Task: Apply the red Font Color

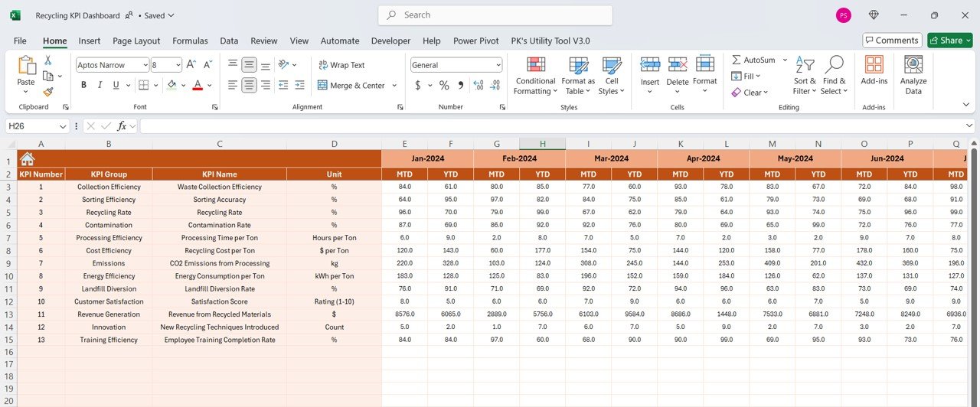Action: pyautogui.click(x=198, y=85)
